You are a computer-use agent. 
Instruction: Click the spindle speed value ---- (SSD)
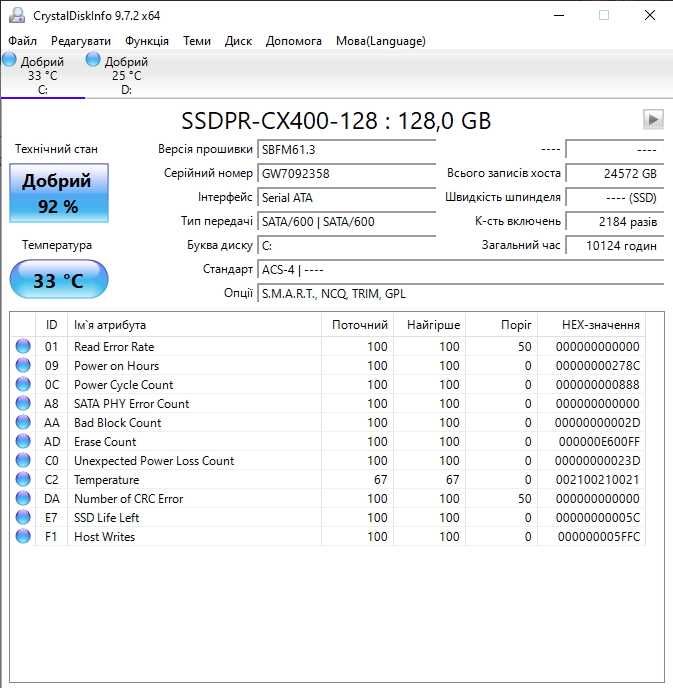[x=614, y=197]
